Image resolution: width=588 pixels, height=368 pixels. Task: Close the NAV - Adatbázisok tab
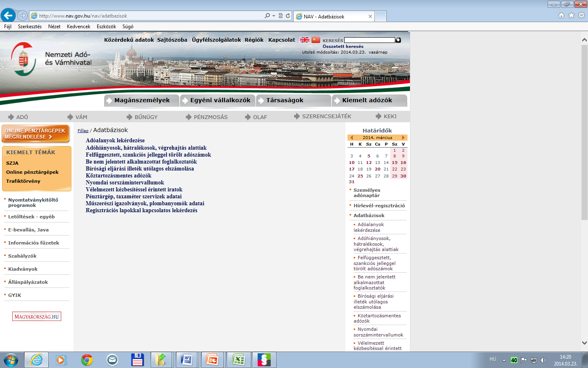(370, 16)
